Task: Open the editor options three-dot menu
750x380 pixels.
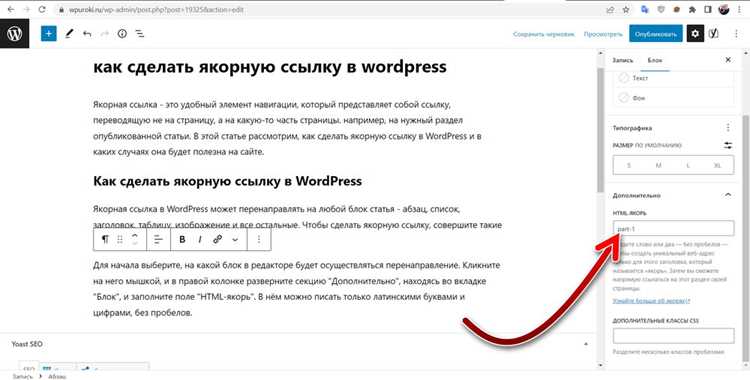Action: [x=736, y=34]
